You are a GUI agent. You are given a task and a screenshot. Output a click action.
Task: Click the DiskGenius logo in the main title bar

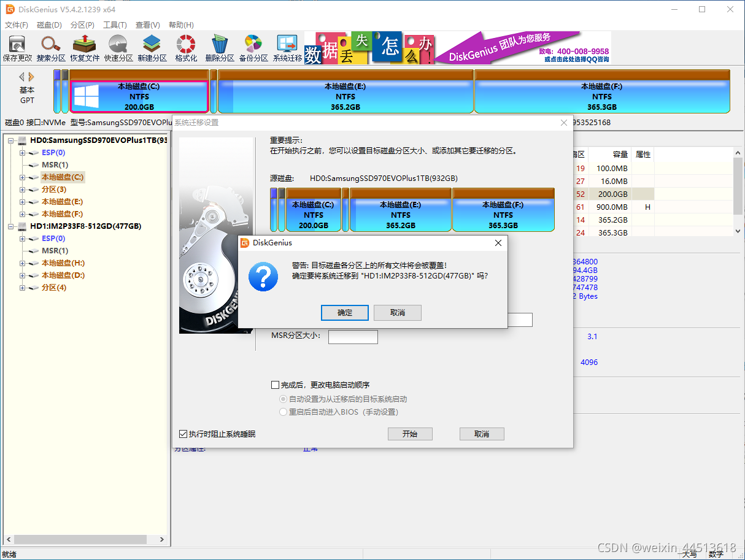(x=10, y=9)
